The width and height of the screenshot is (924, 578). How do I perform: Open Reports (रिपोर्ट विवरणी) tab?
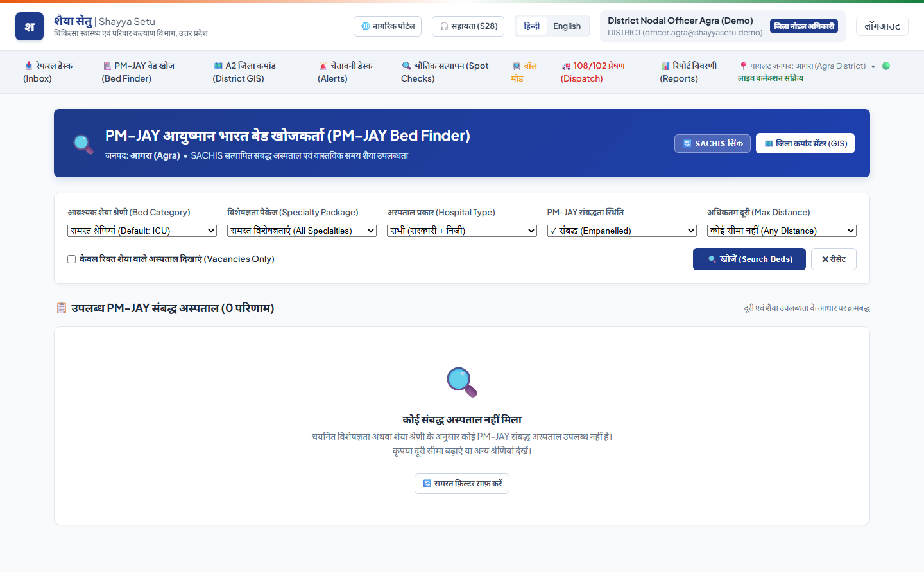click(x=689, y=72)
